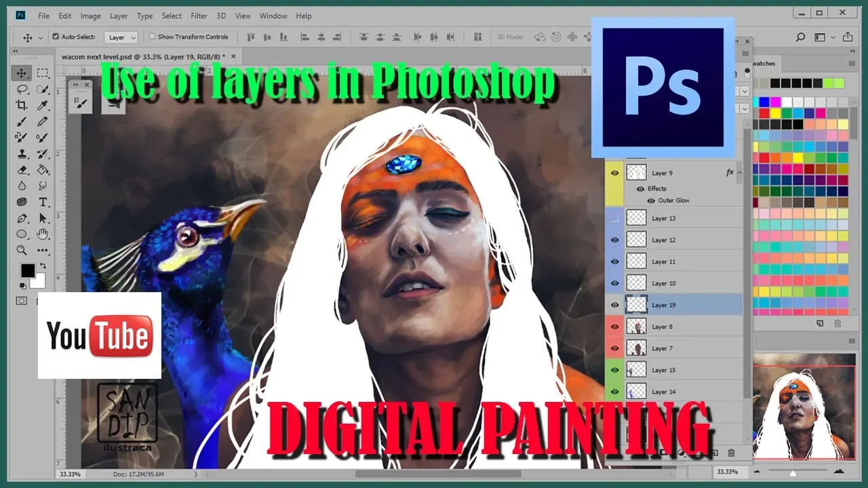Image resolution: width=868 pixels, height=488 pixels.
Task: Delete layer using Layers panel trash icon
Action: (731, 453)
